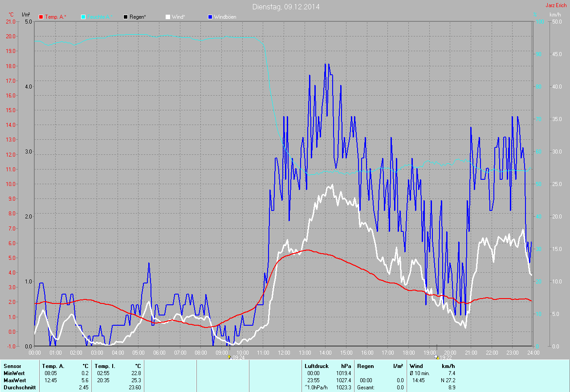Click the average outdoor temperature '2.45'
This screenshot has height=392, width=570.
coord(83,388)
